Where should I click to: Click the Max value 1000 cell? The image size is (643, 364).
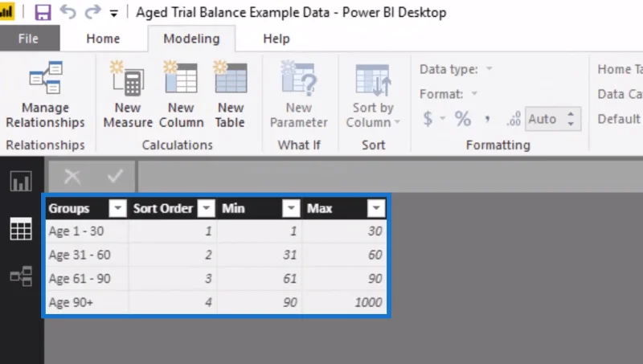345,302
